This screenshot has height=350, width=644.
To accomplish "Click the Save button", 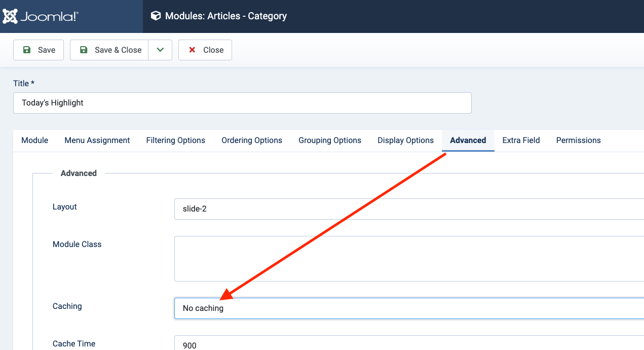I will click(39, 50).
